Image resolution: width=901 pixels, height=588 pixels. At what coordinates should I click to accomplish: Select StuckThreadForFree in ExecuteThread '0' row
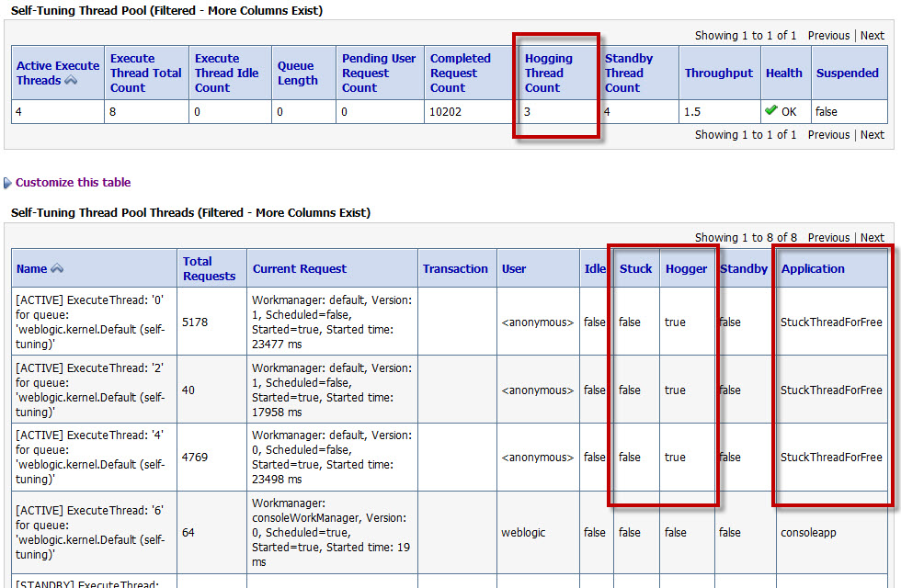831,322
